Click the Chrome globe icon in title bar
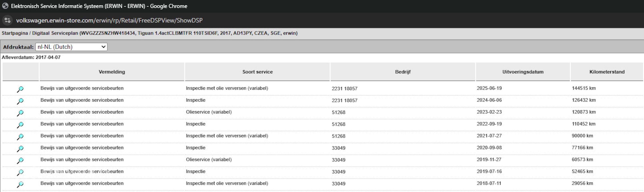The width and height of the screenshot is (644, 192). click(x=5, y=6)
